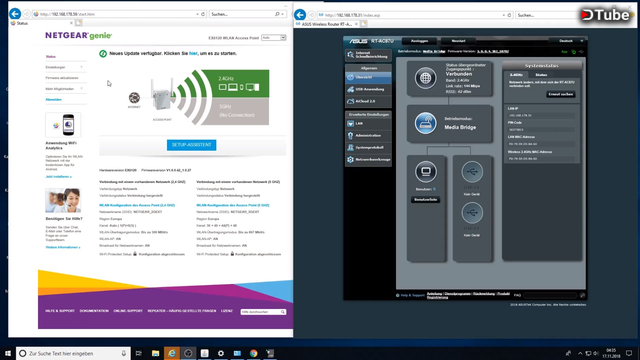640x360 pixels.
Task: Open Systemprotokoll in ASUS sidebar
Action: click(x=368, y=147)
